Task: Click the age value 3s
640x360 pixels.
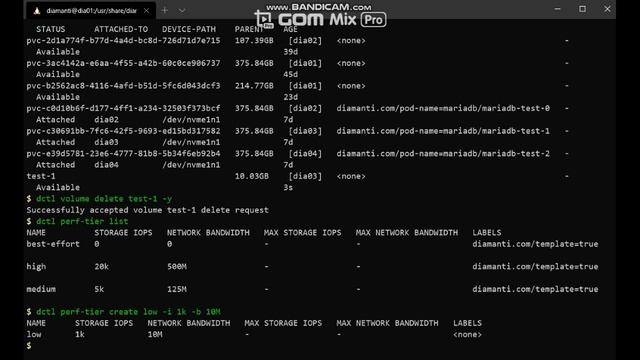Action: pos(288,188)
